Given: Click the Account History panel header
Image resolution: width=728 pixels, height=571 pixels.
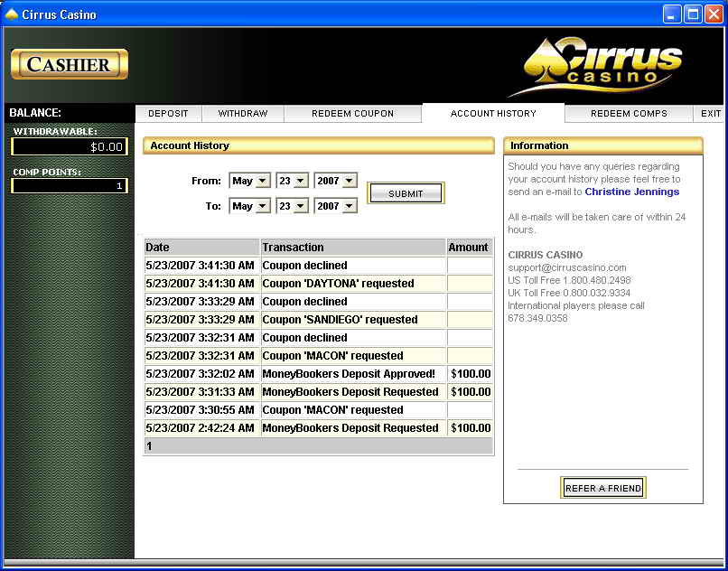Looking at the screenshot, I should (319, 145).
